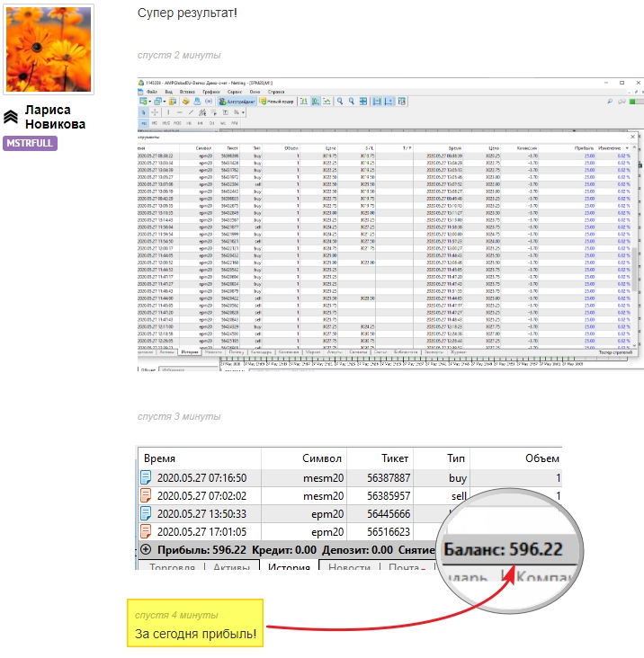Select the equidistant channel tool

[x=202, y=112]
